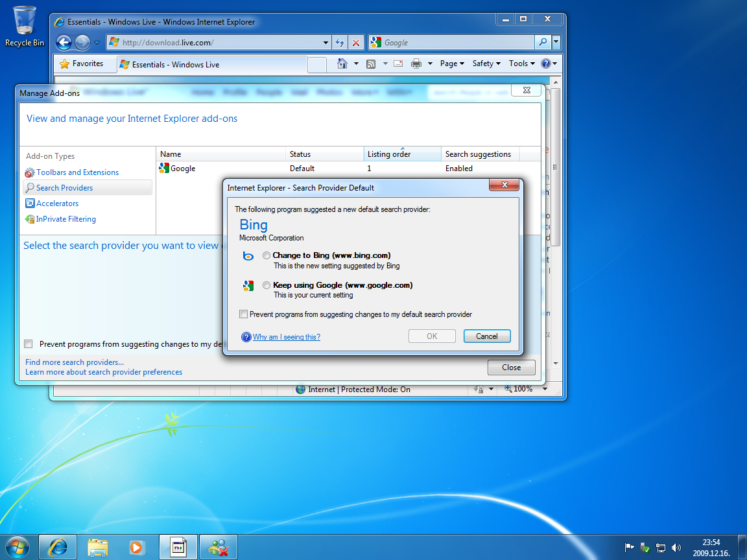Click the Back arrow in Internet Explorer
Screen dimensions: 747x560
[64, 42]
